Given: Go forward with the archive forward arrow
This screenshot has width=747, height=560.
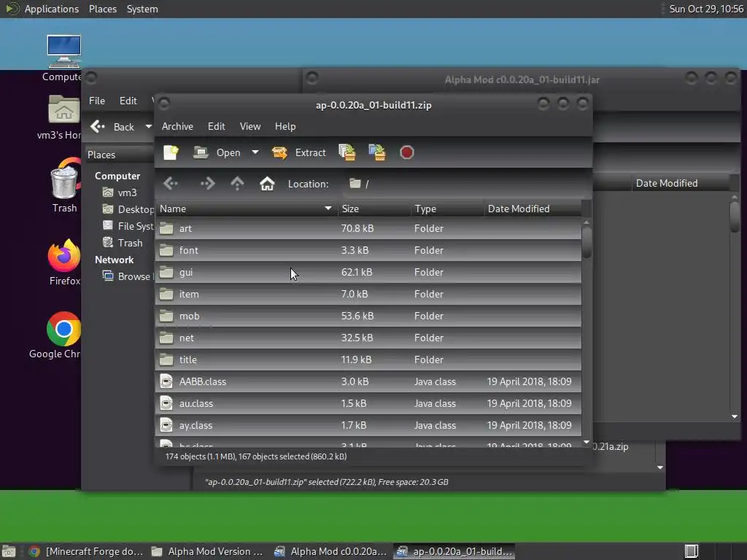Looking at the screenshot, I should 208,183.
